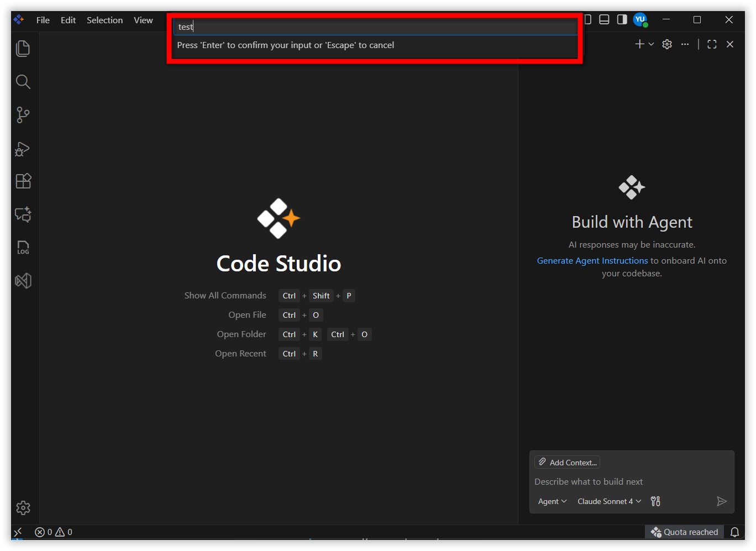Open the Source Control view
Screen dimensions: 756x551
[23, 115]
